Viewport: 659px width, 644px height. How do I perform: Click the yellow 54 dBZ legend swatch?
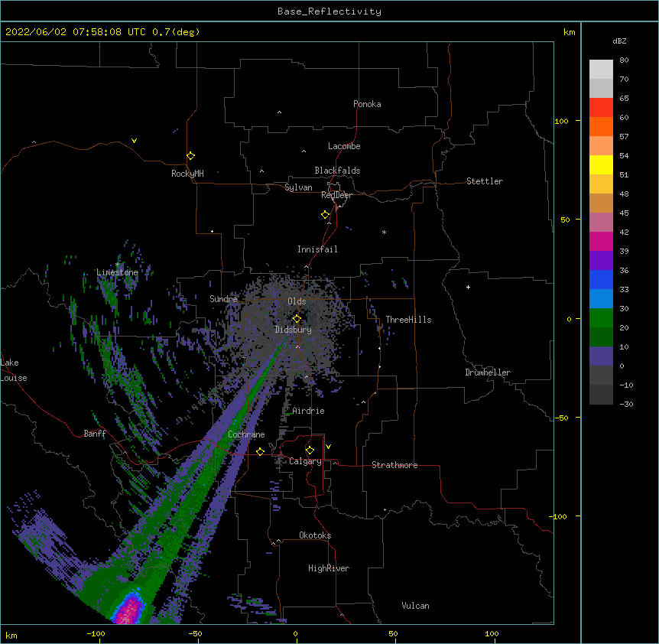(601, 164)
